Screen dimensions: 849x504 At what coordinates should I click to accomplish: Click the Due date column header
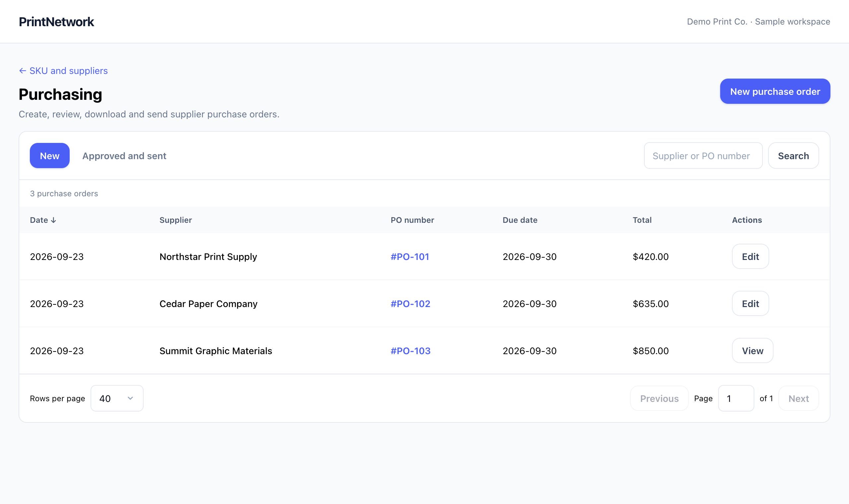pyautogui.click(x=520, y=220)
